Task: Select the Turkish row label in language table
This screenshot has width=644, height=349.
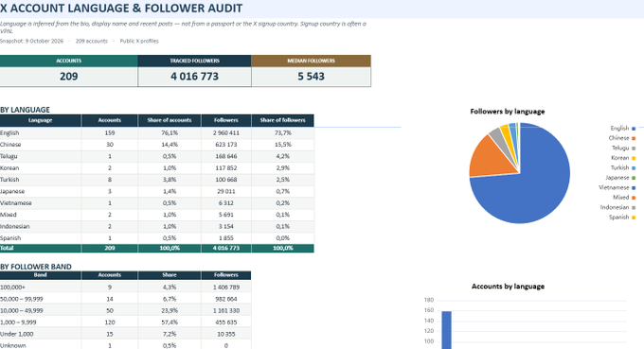Action: pos(9,180)
